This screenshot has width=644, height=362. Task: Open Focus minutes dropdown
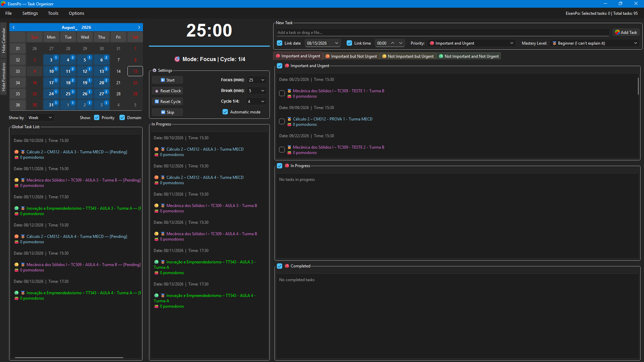(256, 80)
